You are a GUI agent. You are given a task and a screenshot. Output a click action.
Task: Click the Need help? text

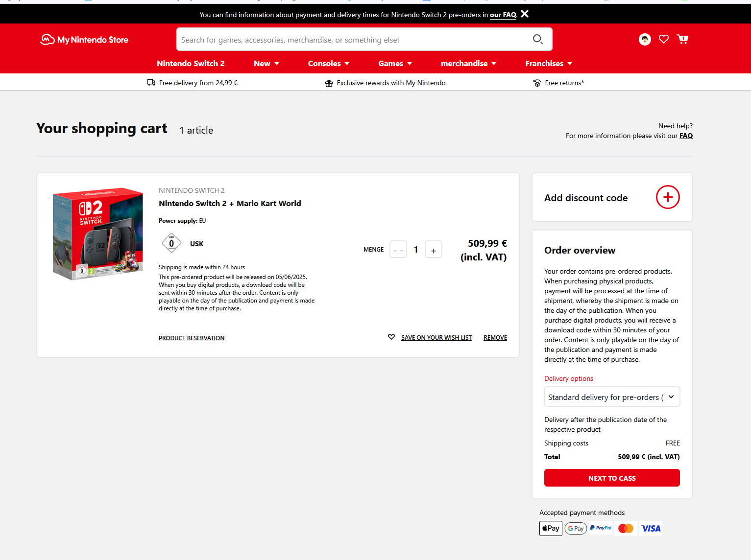pyautogui.click(x=676, y=126)
